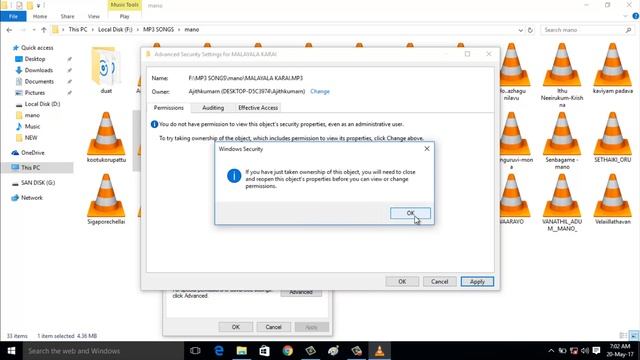
Task: Open the Share ribbon tab
Action: 67,16
